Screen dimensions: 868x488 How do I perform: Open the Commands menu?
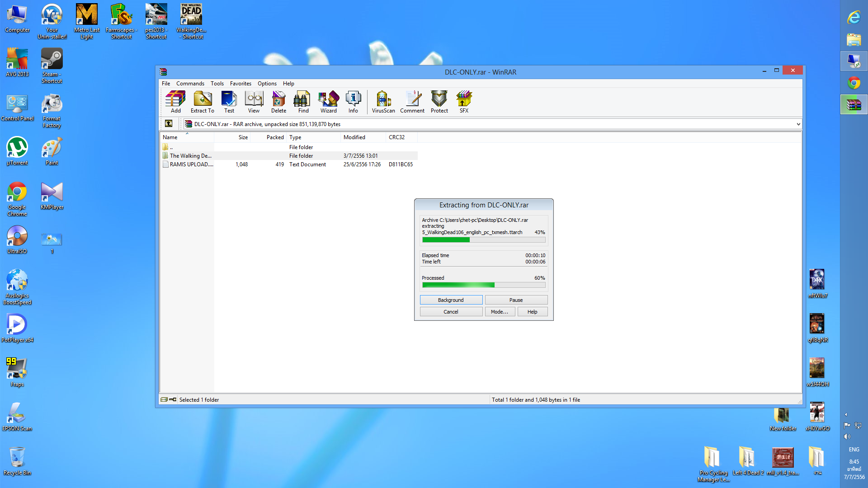[x=190, y=84]
